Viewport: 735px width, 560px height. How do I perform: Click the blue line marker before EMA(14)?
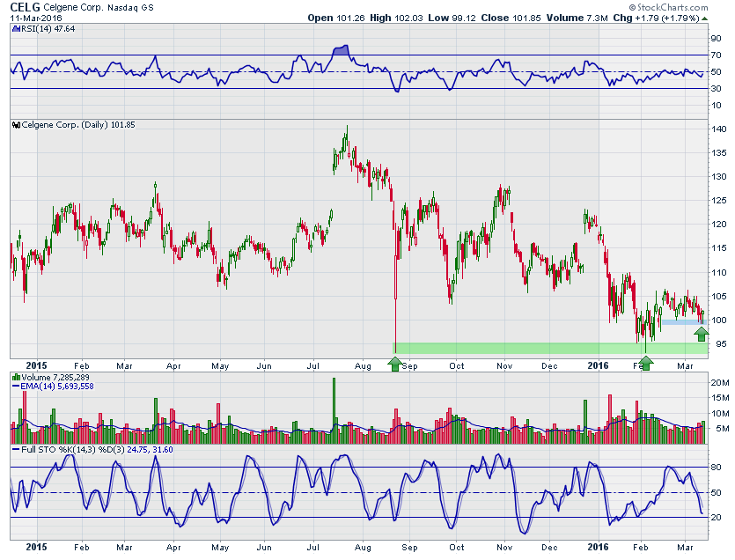pyautogui.click(x=16, y=387)
